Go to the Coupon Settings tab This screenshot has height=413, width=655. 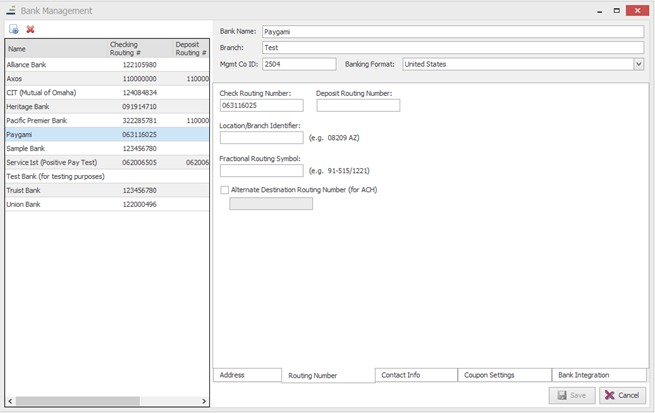504,375
